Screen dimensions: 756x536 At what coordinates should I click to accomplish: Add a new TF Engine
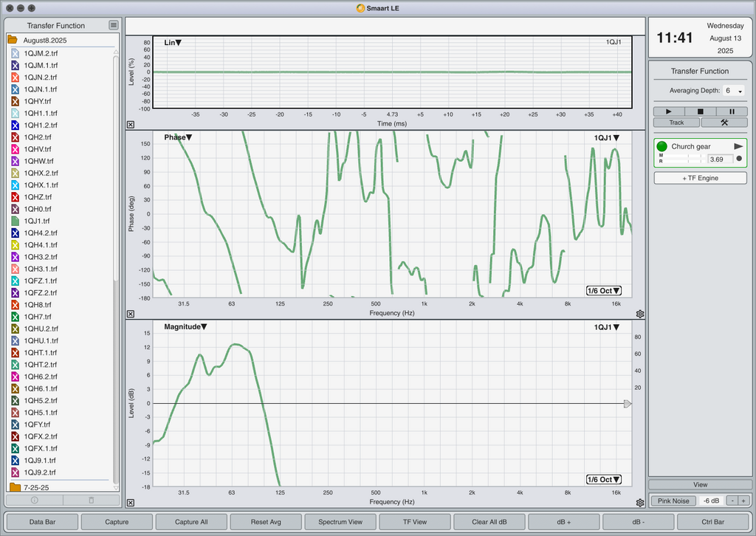pyautogui.click(x=700, y=178)
